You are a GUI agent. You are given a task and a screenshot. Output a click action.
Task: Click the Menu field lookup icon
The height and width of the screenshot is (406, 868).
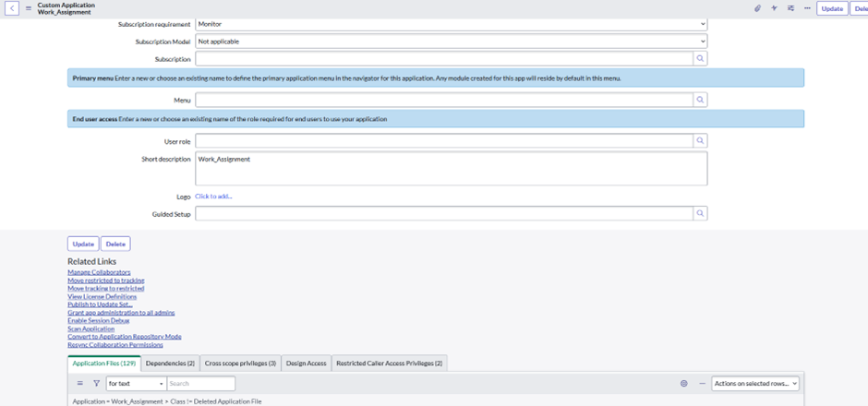pos(701,100)
